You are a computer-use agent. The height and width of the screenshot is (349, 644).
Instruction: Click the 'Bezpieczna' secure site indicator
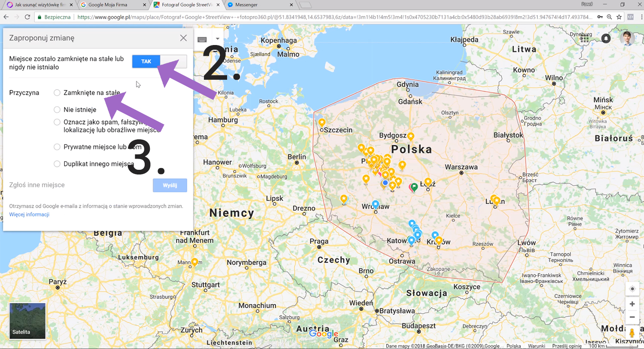point(54,17)
